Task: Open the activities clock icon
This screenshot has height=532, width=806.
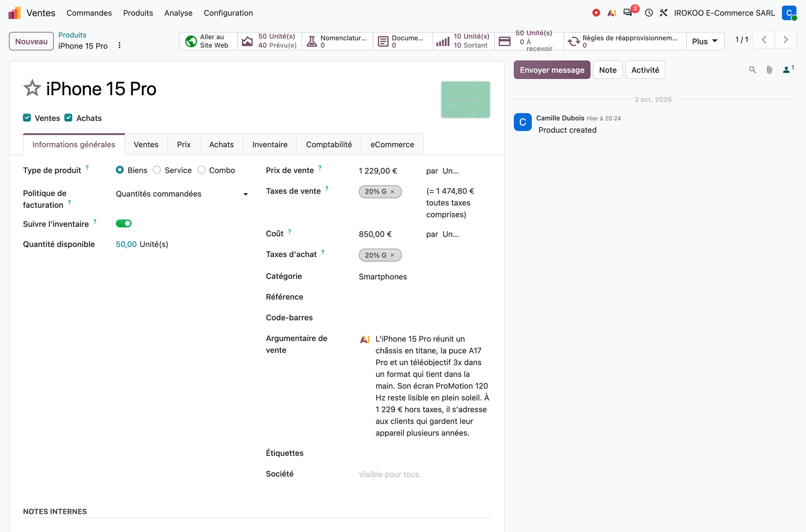Action: click(x=649, y=13)
